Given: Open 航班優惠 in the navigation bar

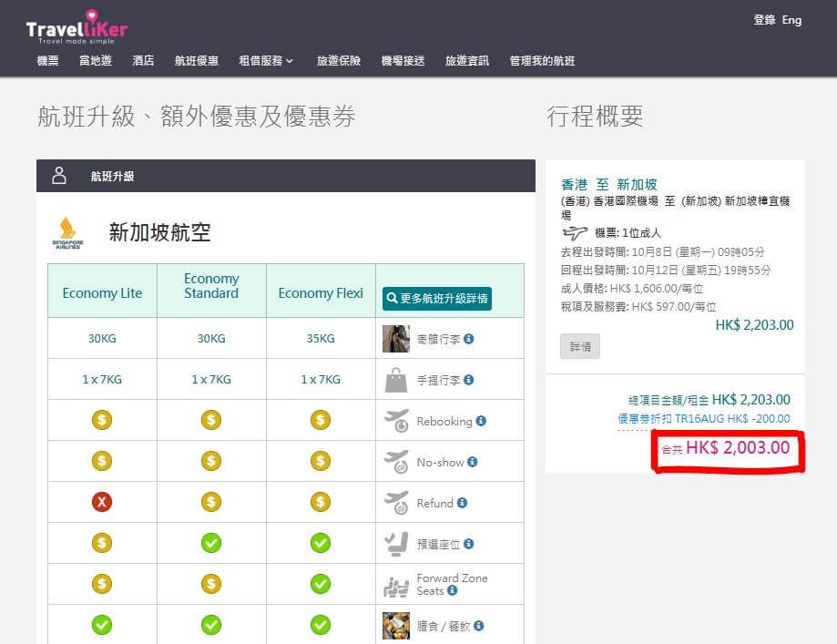Looking at the screenshot, I should [x=197, y=61].
